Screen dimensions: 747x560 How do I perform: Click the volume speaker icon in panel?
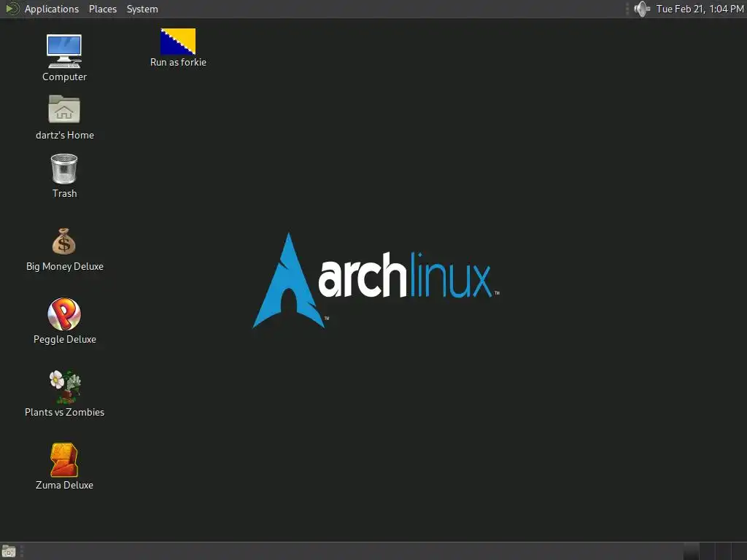tap(642, 9)
